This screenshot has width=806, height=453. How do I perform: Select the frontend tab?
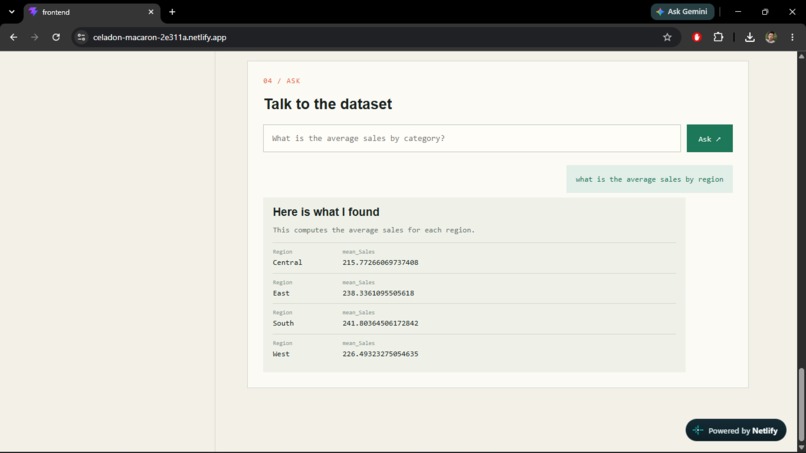(91, 12)
